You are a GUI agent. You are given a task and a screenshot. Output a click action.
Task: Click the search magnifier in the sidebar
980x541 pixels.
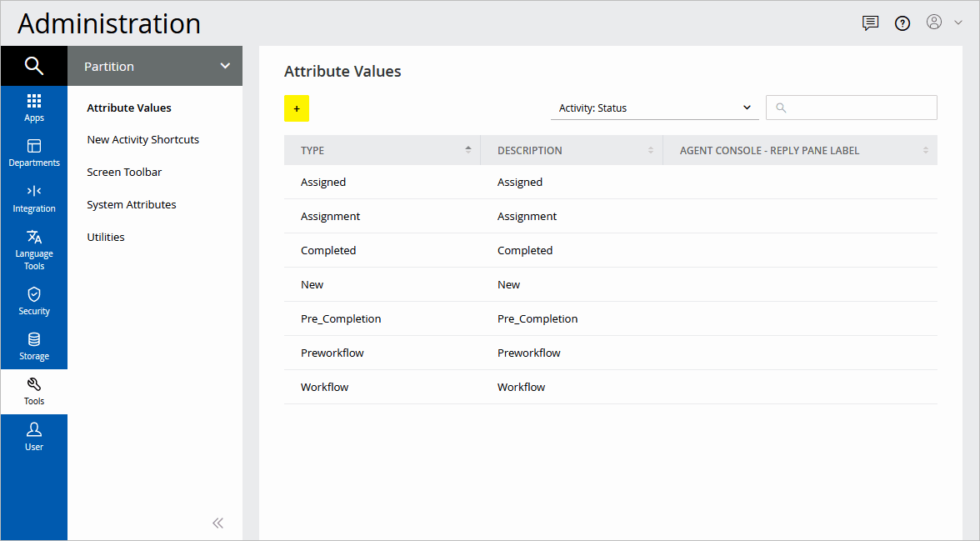[34, 65]
